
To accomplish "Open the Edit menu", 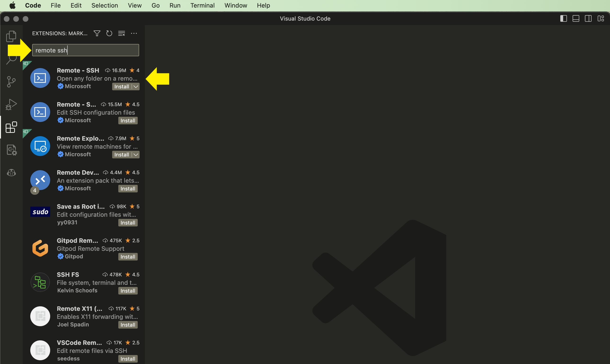I will 76,5.
